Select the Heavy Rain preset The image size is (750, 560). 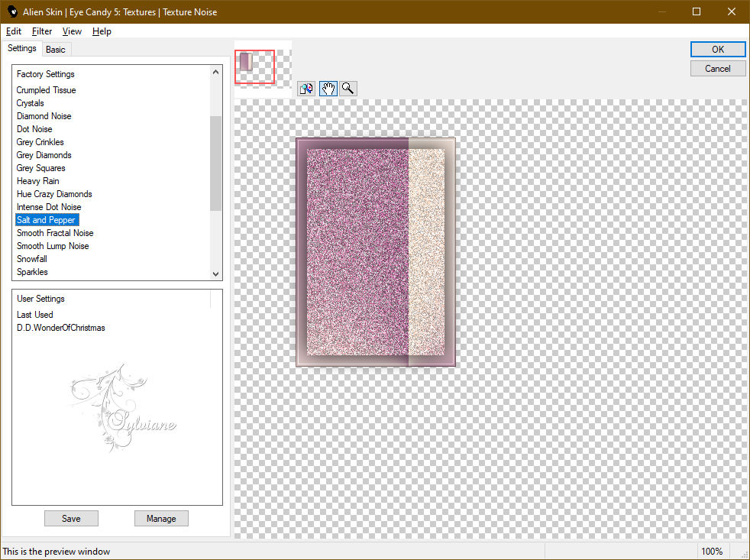pyautogui.click(x=38, y=181)
